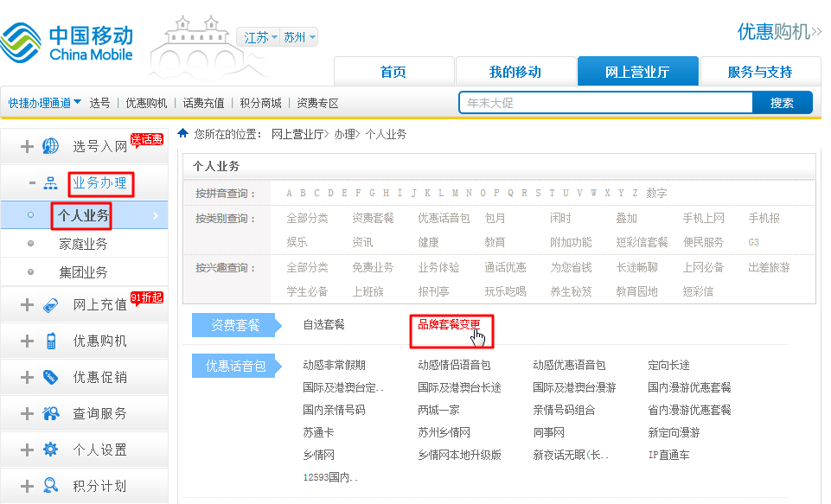Click the globe icon beside 选号入网
Viewport: 831px width, 504px height.
[x=50, y=146]
